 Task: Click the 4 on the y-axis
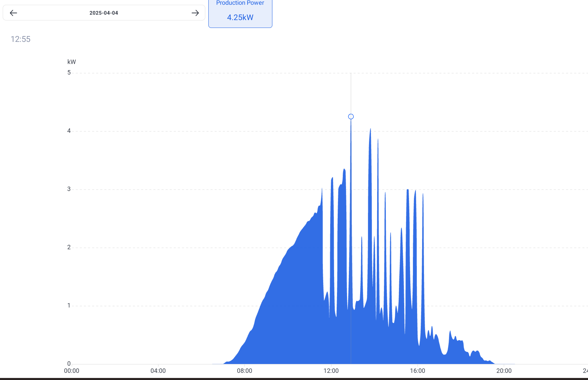coord(69,131)
